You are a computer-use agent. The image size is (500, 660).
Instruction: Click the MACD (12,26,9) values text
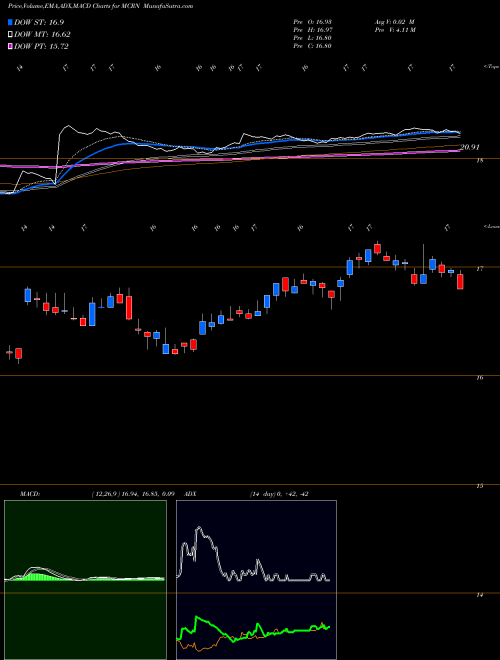(x=133, y=494)
